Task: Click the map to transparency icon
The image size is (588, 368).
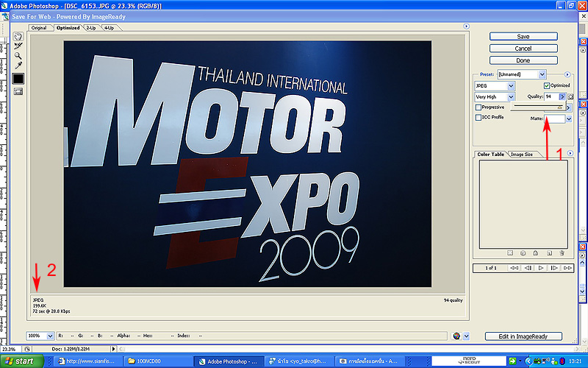Action: pyautogui.click(x=510, y=253)
